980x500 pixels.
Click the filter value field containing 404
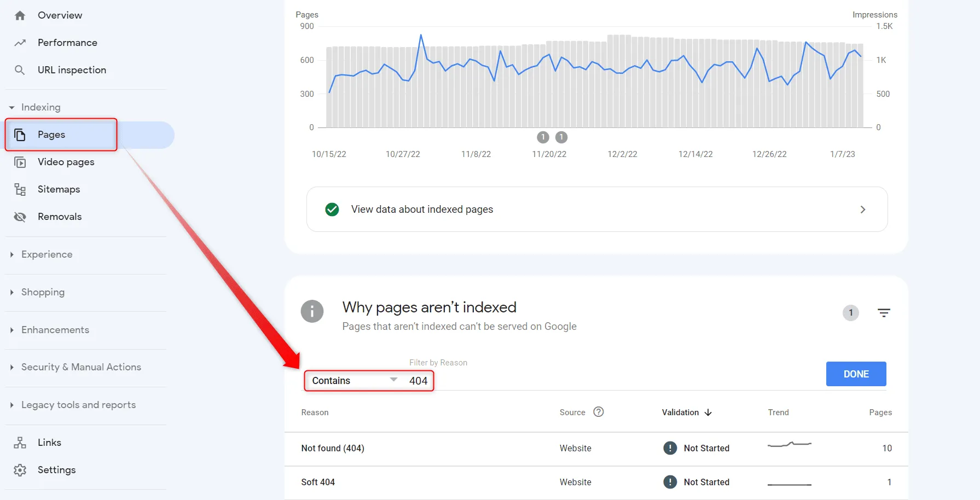(419, 381)
